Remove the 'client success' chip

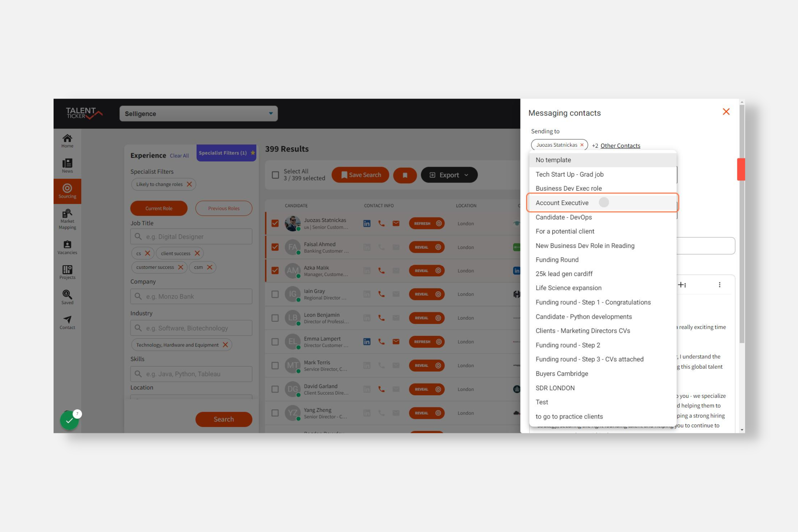197,253
